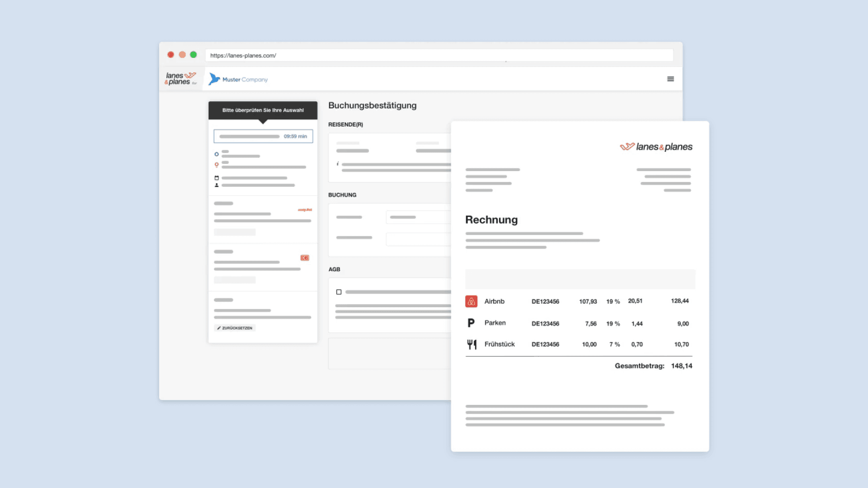Click the first Buchung input field

(x=418, y=217)
